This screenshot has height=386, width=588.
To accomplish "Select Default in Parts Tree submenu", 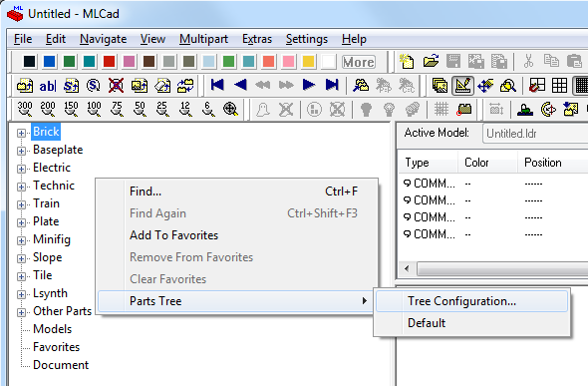I will point(471,323).
